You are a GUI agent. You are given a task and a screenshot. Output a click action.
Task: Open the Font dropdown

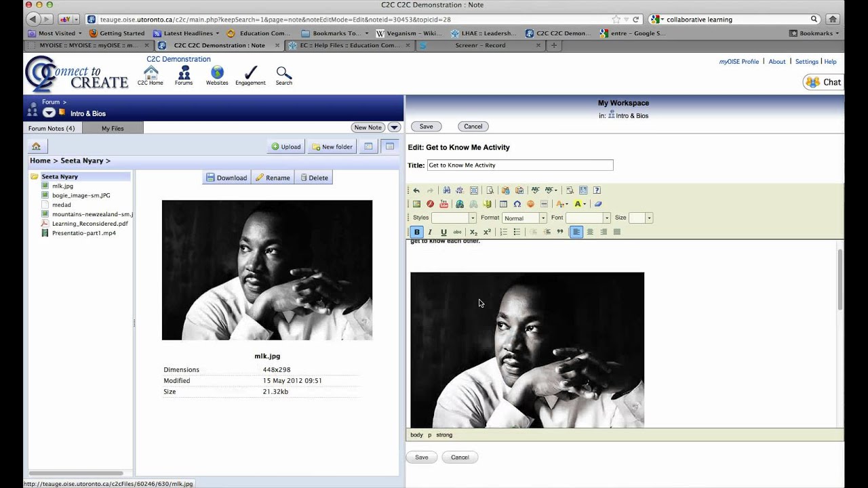[588, 218]
